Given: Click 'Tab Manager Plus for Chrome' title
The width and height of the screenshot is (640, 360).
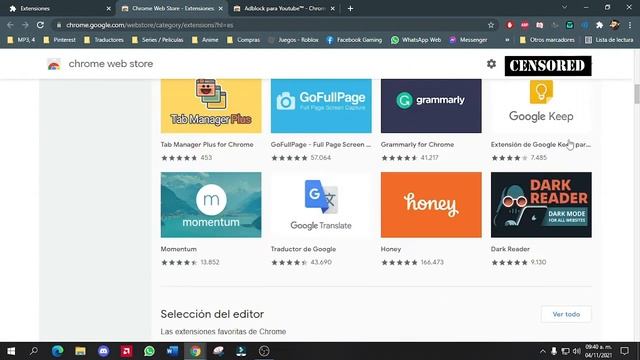Looking at the screenshot, I should pos(207,144).
